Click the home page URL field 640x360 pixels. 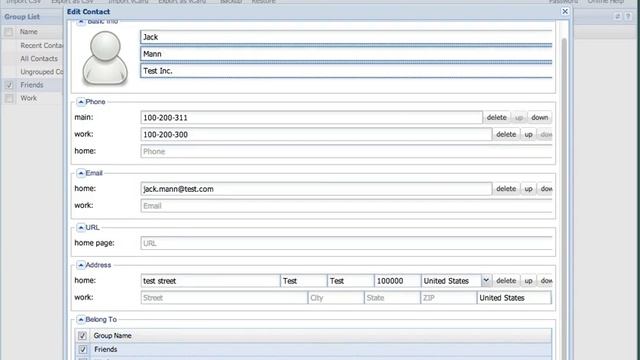tap(346, 243)
